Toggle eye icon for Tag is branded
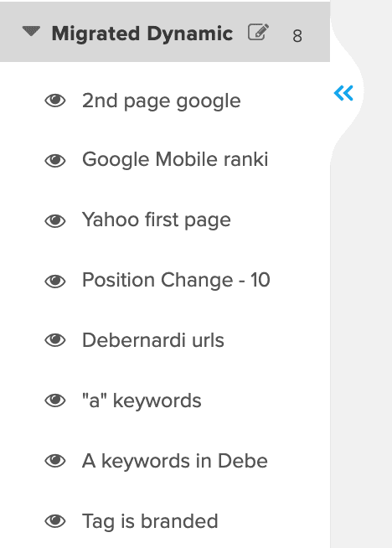The width and height of the screenshot is (392, 548). 55,521
